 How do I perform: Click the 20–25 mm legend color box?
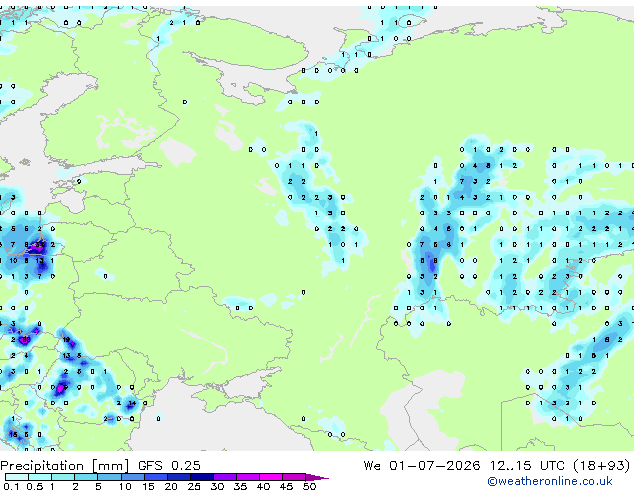pyautogui.click(x=179, y=477)
